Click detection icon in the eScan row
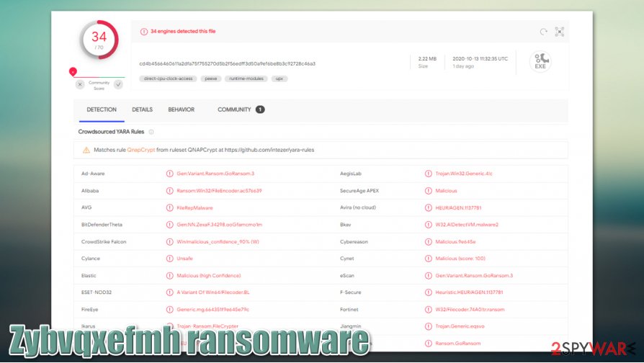The width and height of the screenshot is (644, 363). [x=429, y=276]
